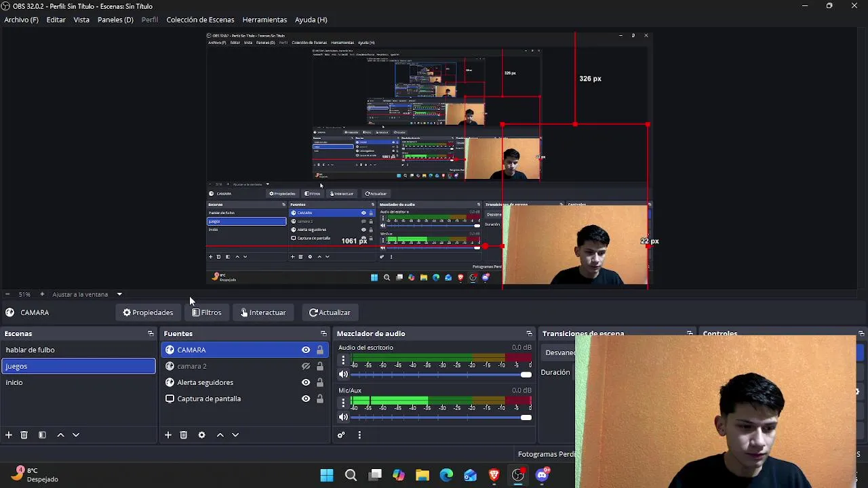Image resolution: width=868 pixels, height=488 pixels.
Task: Open the Editar menu
Action: (56, 20)
